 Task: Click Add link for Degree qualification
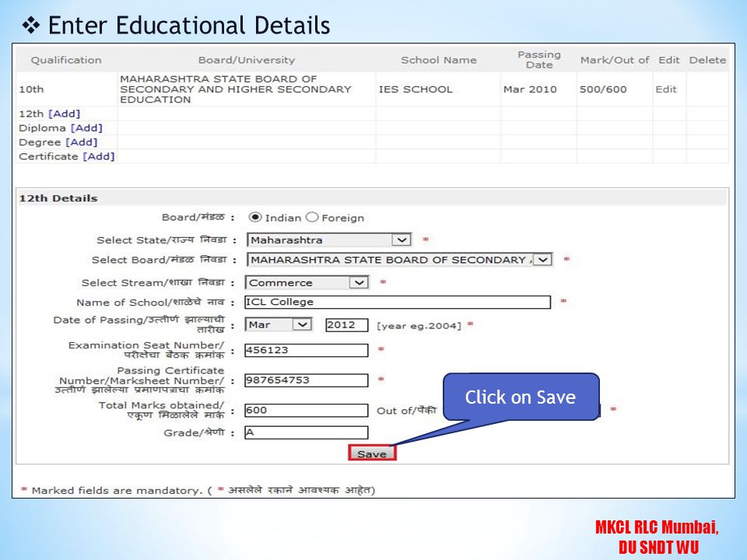click(82, 142)
